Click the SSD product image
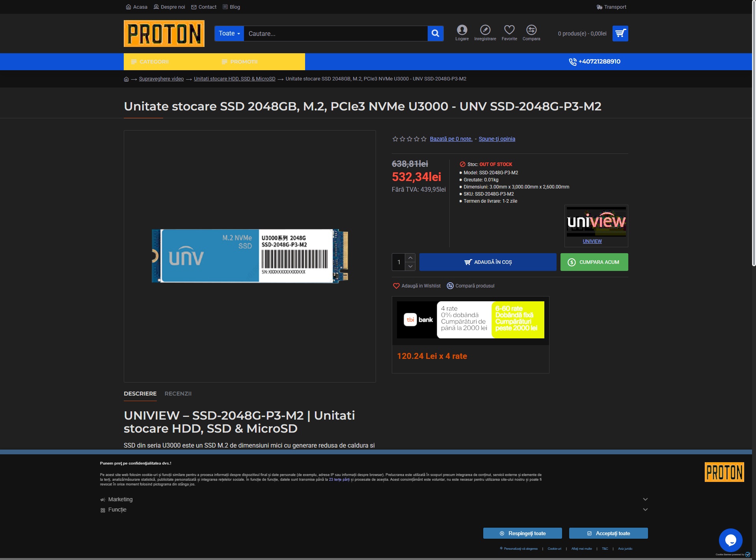This screenshot has width=756, height=560. click(x=250, y=256)
